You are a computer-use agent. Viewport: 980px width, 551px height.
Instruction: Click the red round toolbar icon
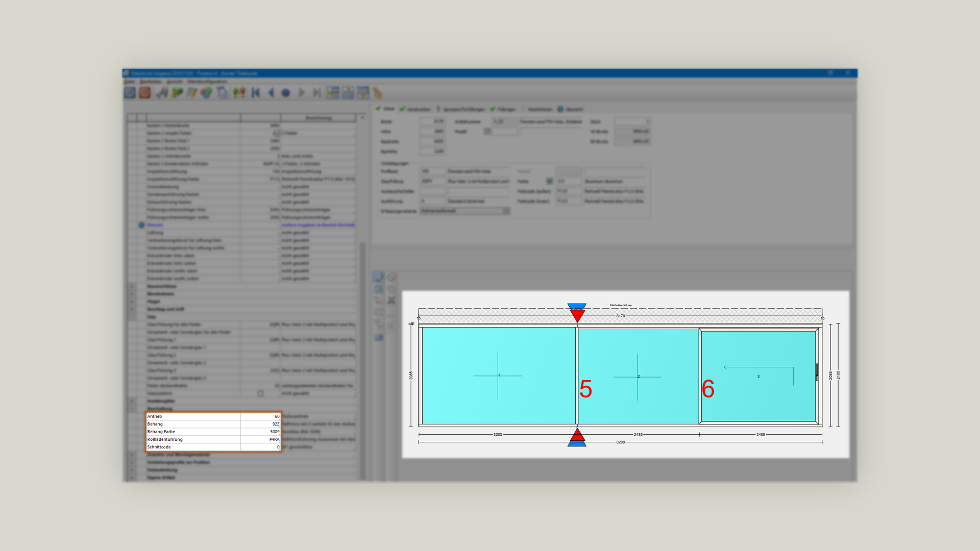click(x=145, y=92)
